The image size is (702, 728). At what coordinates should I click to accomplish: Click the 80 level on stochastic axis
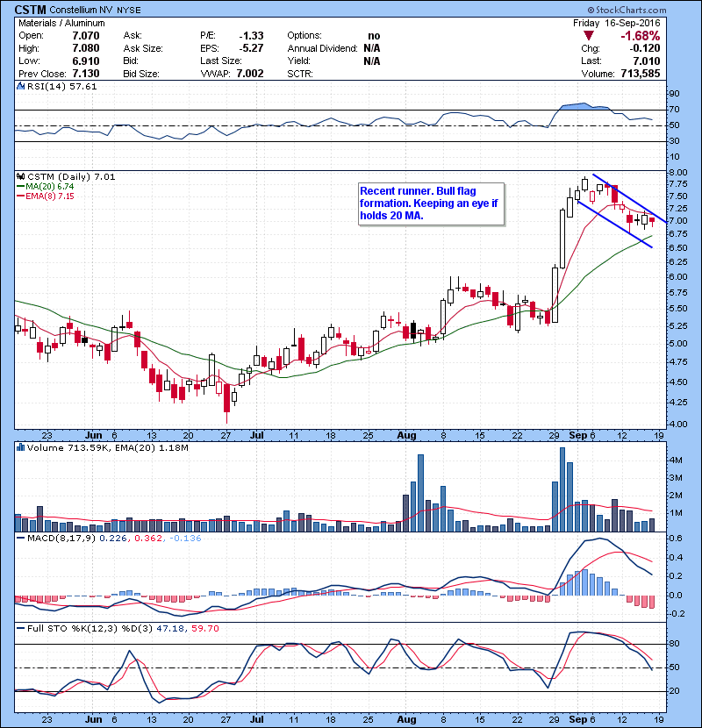(x=674, y=644)
